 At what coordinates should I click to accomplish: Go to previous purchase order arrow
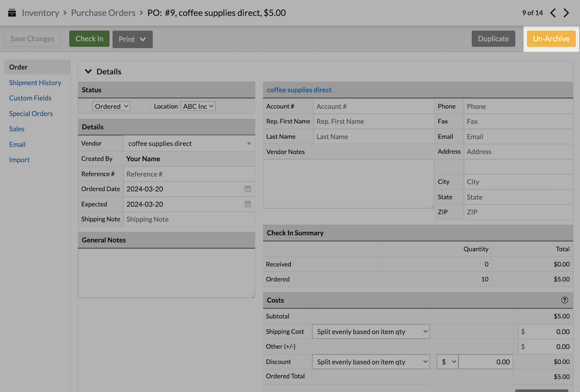(553, 13)
